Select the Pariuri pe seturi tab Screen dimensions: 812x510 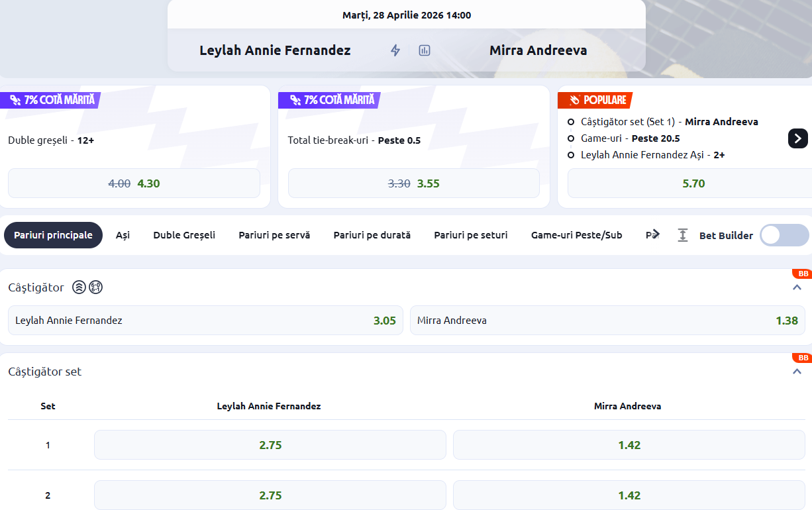[x=471, y=235]
